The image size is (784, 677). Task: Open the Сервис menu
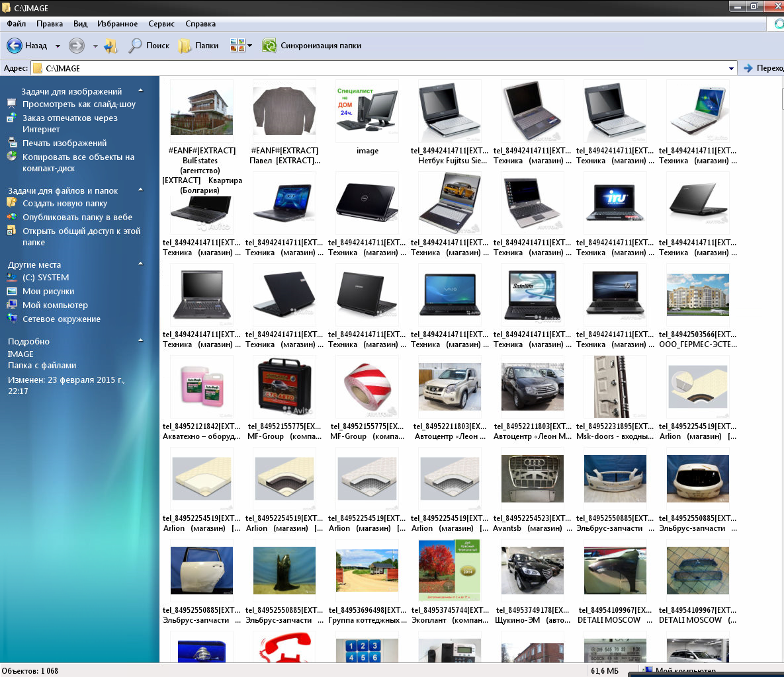point(161,24)
